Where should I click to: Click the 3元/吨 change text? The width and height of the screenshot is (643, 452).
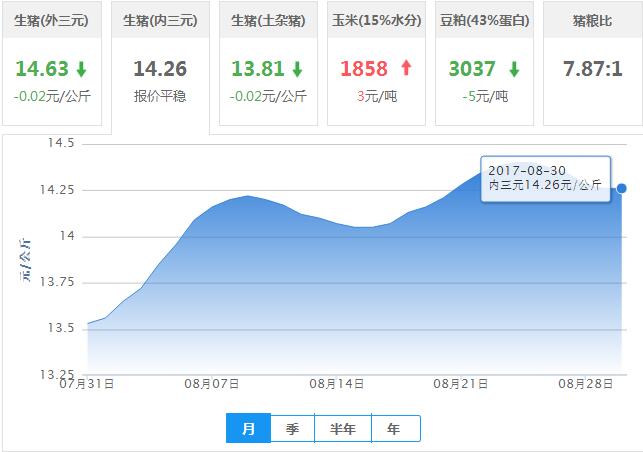(x=377, y=96)
